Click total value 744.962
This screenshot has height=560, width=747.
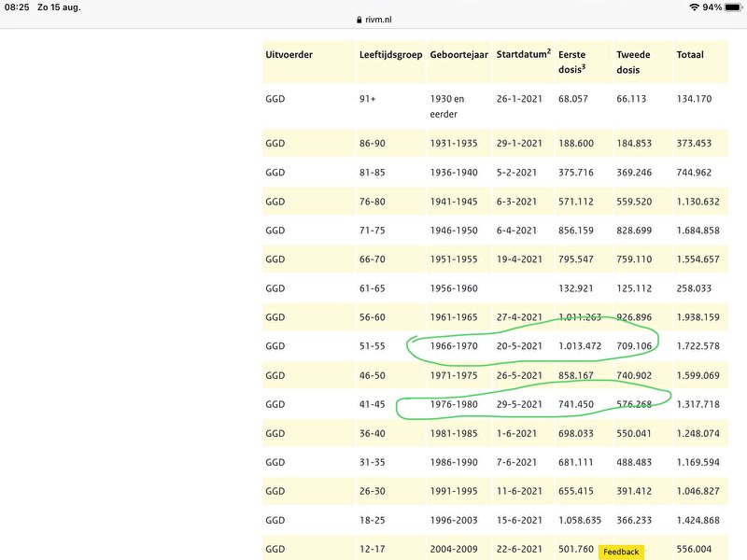pos(694,173)
